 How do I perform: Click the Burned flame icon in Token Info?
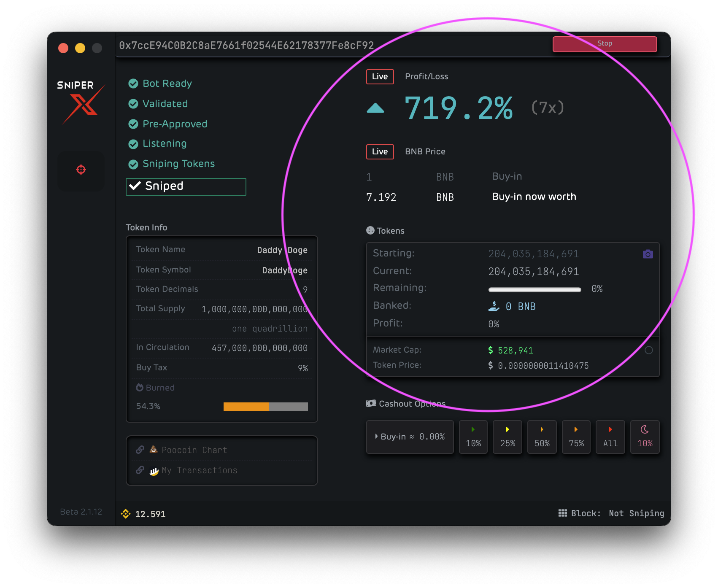pos(140,387)
